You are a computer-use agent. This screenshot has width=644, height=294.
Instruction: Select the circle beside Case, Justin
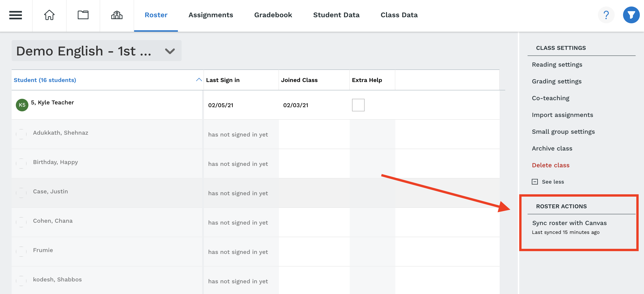[x=21, y=193]
